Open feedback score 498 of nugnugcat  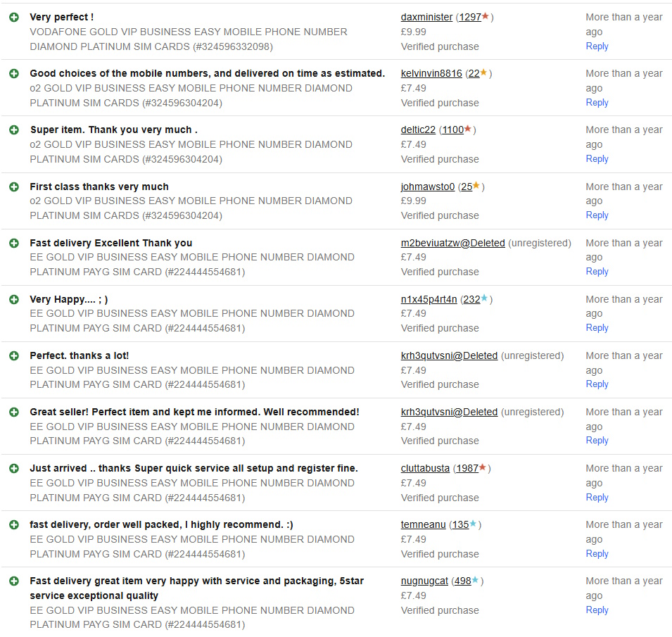(x=462, y=581)
